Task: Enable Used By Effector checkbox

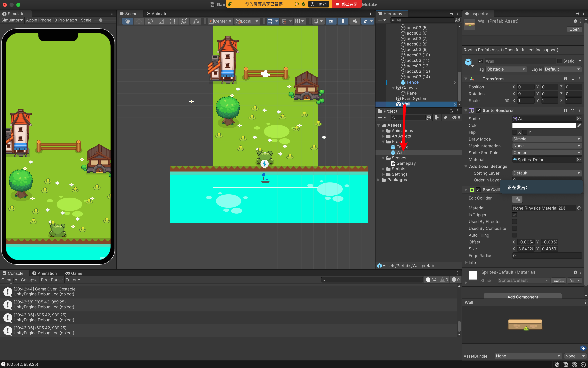Action: click(514, 221)
